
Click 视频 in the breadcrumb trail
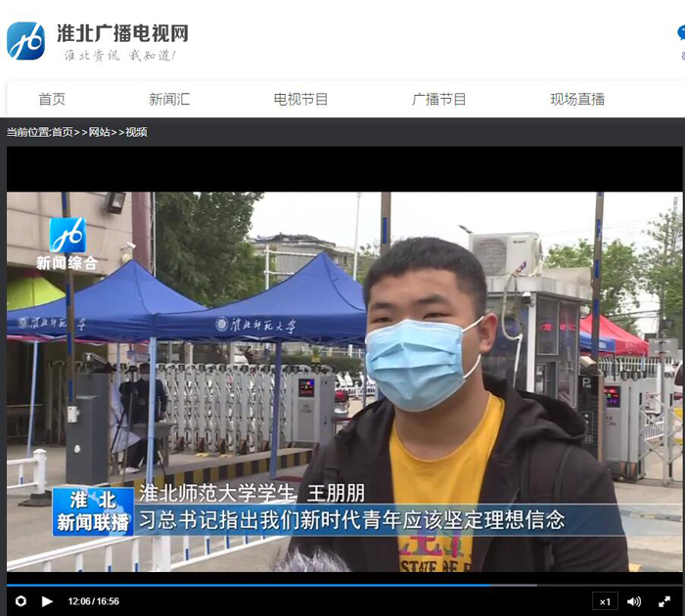tap(136, 132)
